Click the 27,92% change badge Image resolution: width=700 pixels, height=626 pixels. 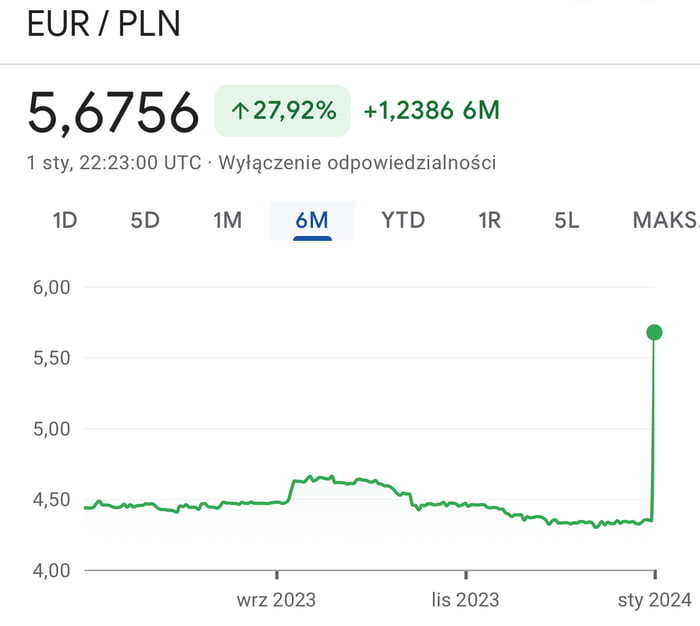pos(283,111)
